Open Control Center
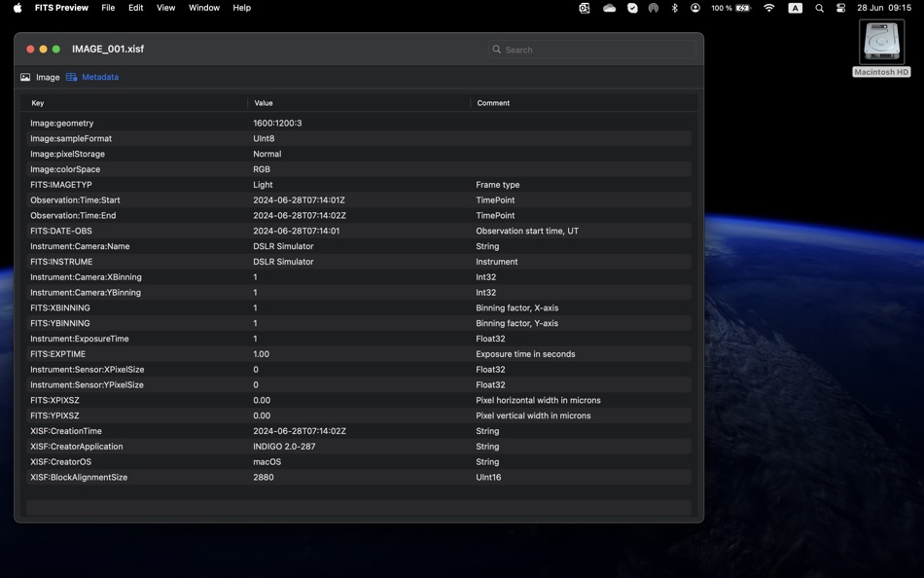The width and height of the screenshot is (924, 578). [841, 8]
